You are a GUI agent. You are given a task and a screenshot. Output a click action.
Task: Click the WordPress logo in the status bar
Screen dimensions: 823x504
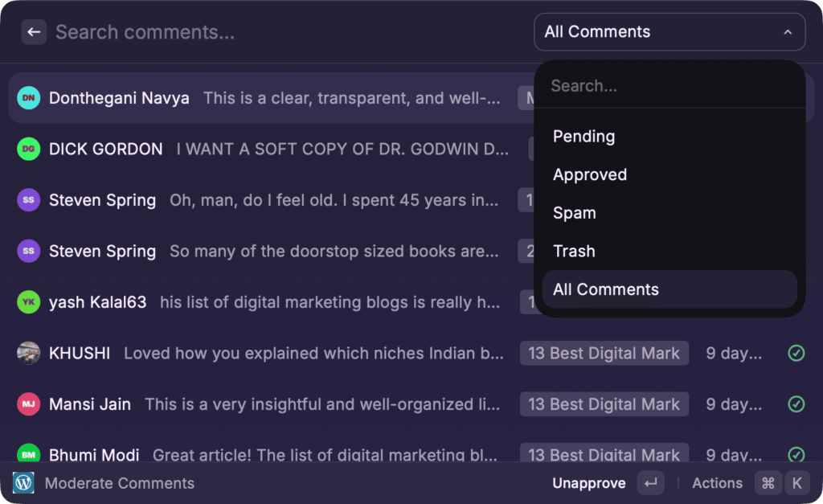click(22, 483)
